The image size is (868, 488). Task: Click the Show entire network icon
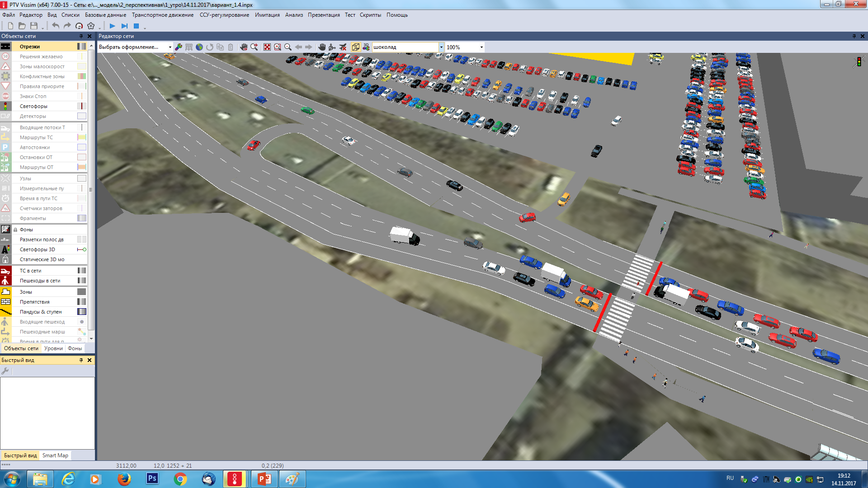[267, 47]
